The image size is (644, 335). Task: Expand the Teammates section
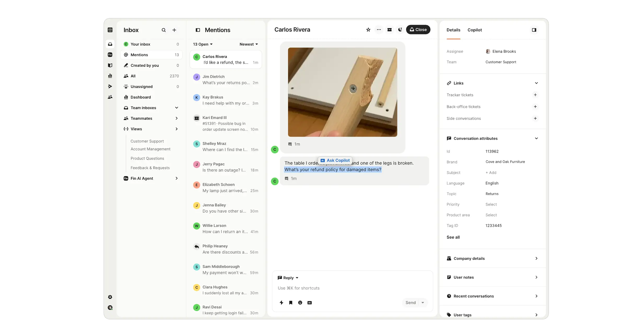point(177,118)
